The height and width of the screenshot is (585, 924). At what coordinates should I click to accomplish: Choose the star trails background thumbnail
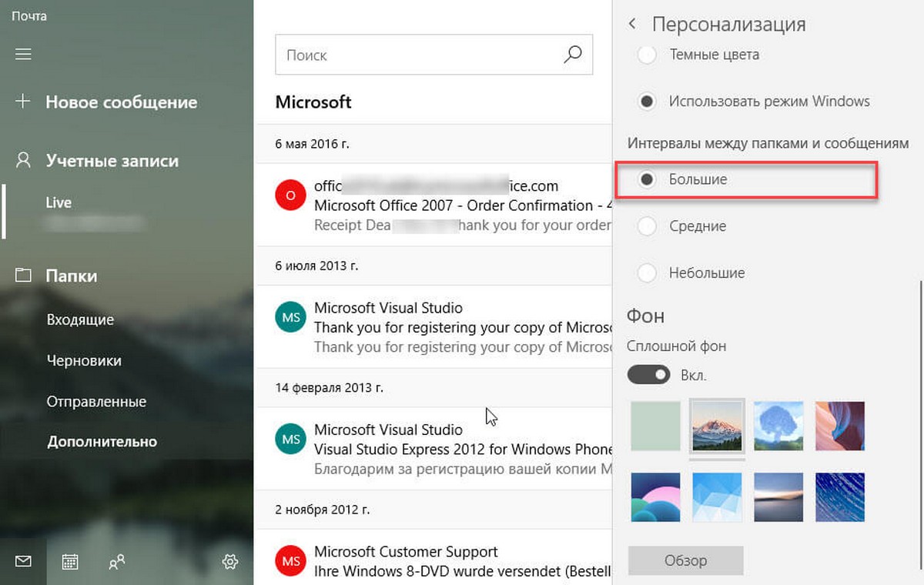click(840, 498)
